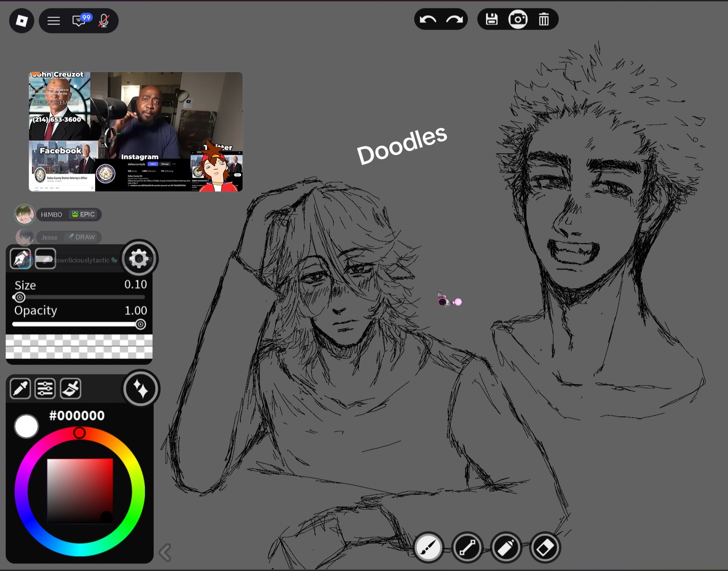Click the HIMBO player tag
Viewport: 728px width, 571px height.
click(x=69, y=214)
